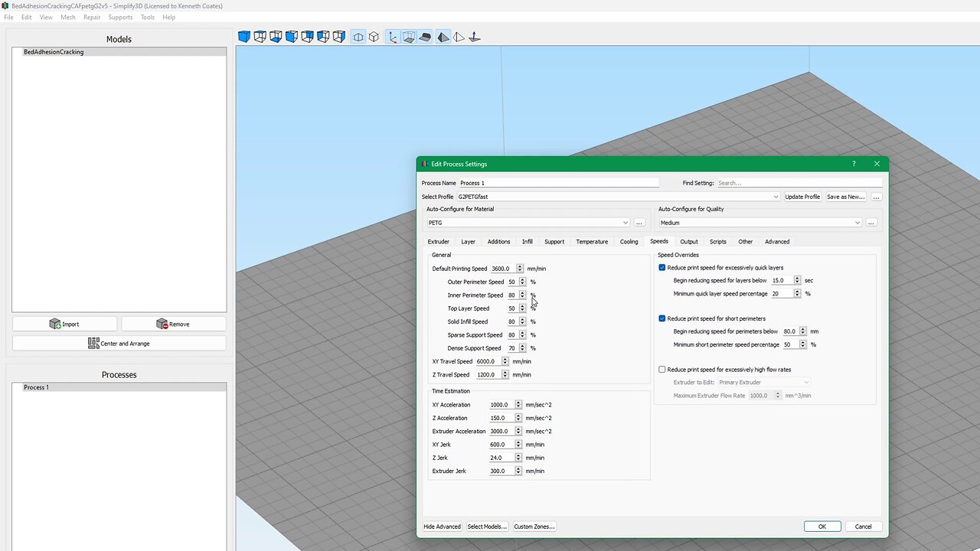The image size is (980, 551).
Task: Open the ... button beside Medium quality
Action: [x=871, y=223]
